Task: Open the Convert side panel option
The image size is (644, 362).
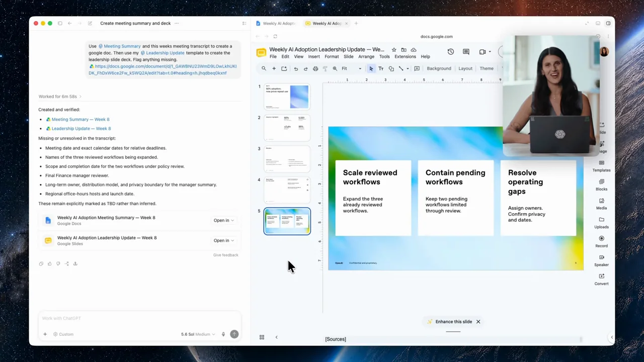Action: click(x=601, y=280)
